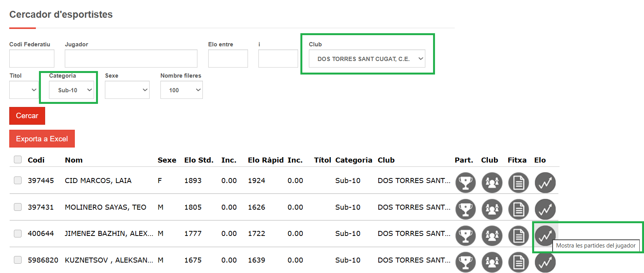
Task: Focus the Elo maximum field after 'i'
Action: click(x=278, y=59)
